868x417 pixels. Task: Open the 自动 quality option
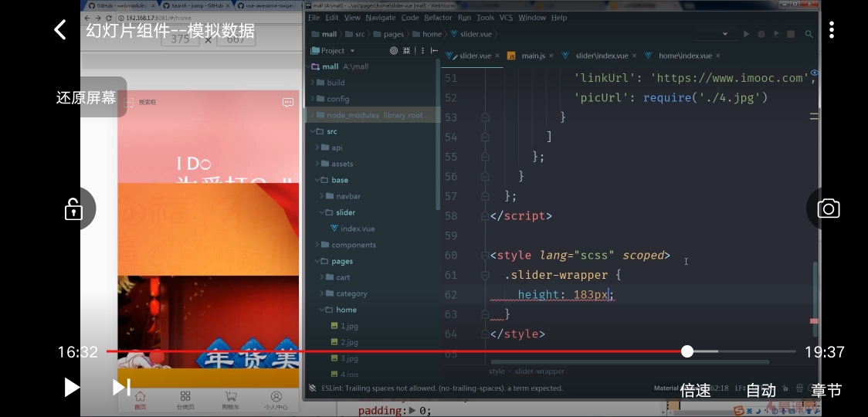click(x=761, y=391)
